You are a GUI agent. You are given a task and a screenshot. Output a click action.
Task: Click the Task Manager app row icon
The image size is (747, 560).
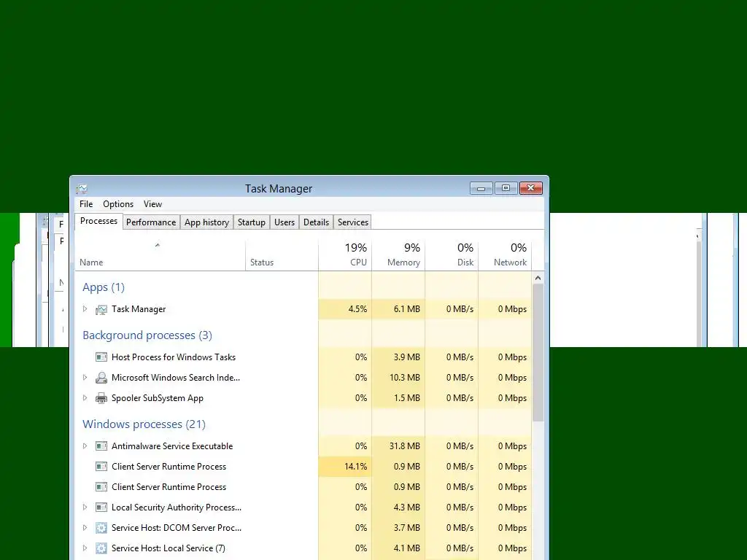point(101,309)
